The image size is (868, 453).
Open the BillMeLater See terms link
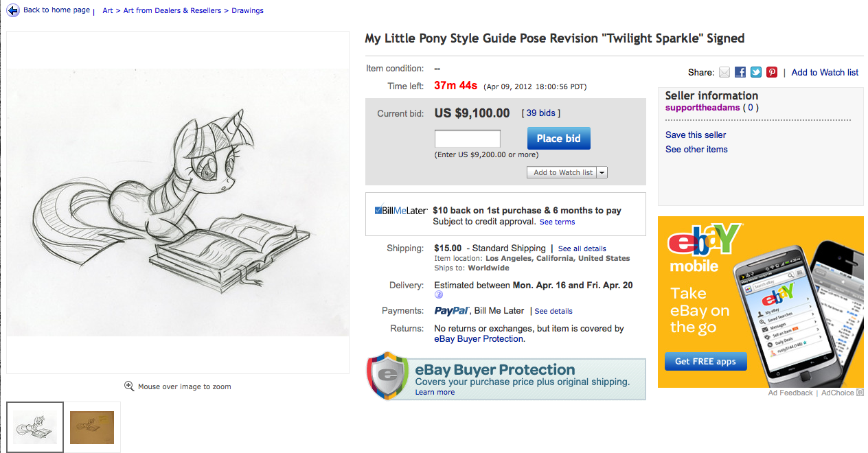pos(557,222)
